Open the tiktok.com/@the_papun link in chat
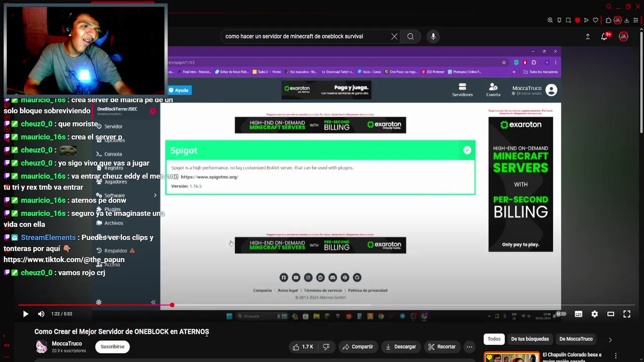This screenshot has height=362, width=644. (64, 260)
